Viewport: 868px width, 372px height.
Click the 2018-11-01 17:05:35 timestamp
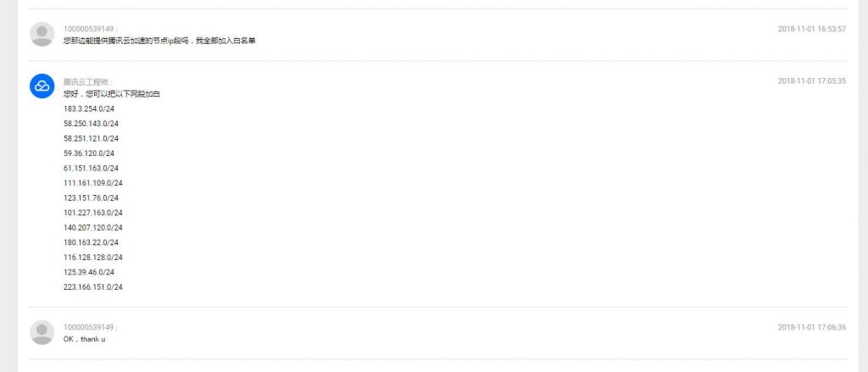(x=811, y=81)
